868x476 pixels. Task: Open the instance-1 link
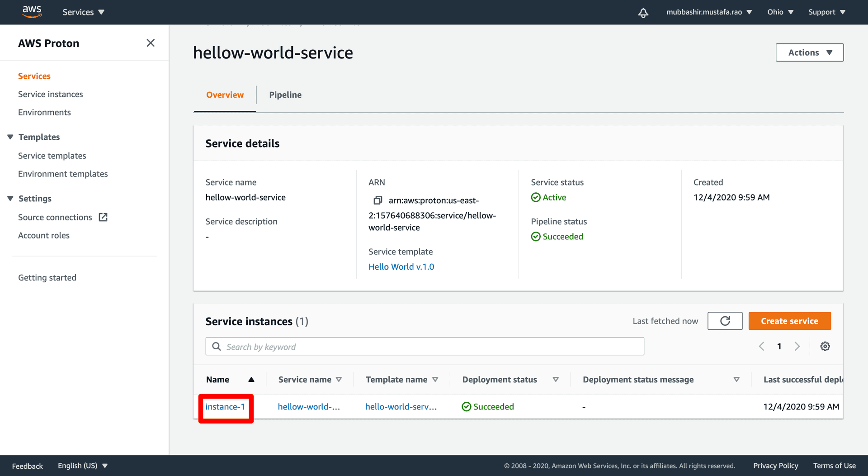[225, 406]
